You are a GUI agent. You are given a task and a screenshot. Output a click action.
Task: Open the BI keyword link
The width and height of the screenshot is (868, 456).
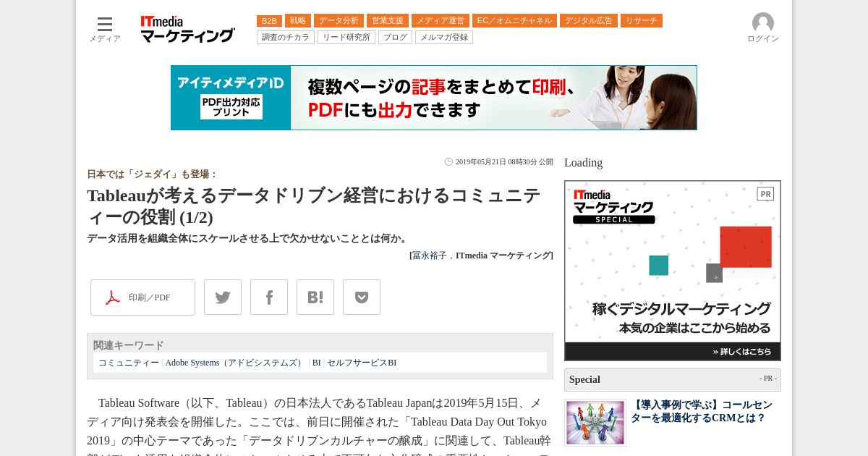[x=317, y=363]
